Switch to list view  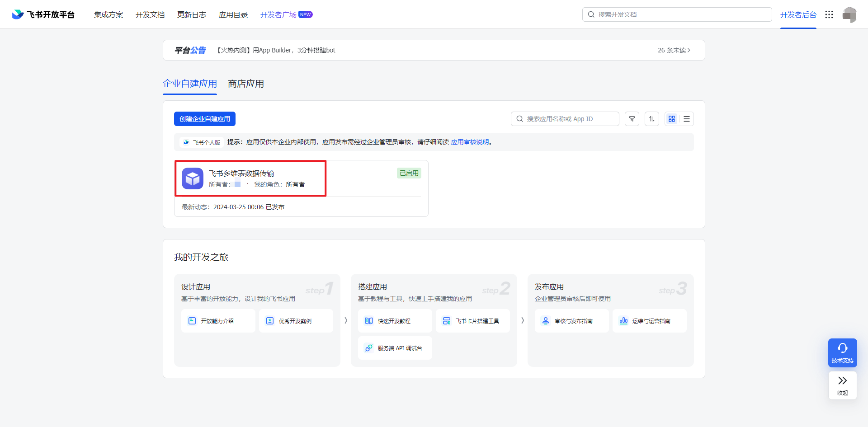click(x=687, y=119)
